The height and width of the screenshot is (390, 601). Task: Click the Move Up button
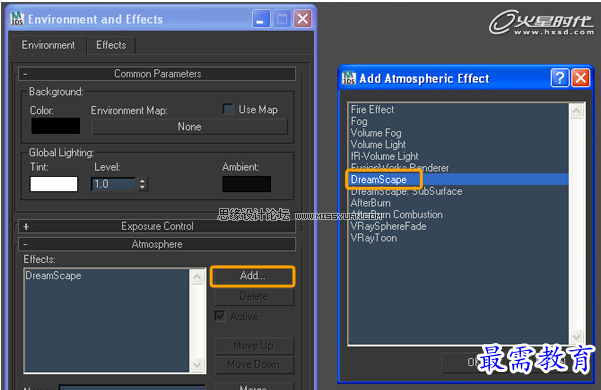[254, 346]
